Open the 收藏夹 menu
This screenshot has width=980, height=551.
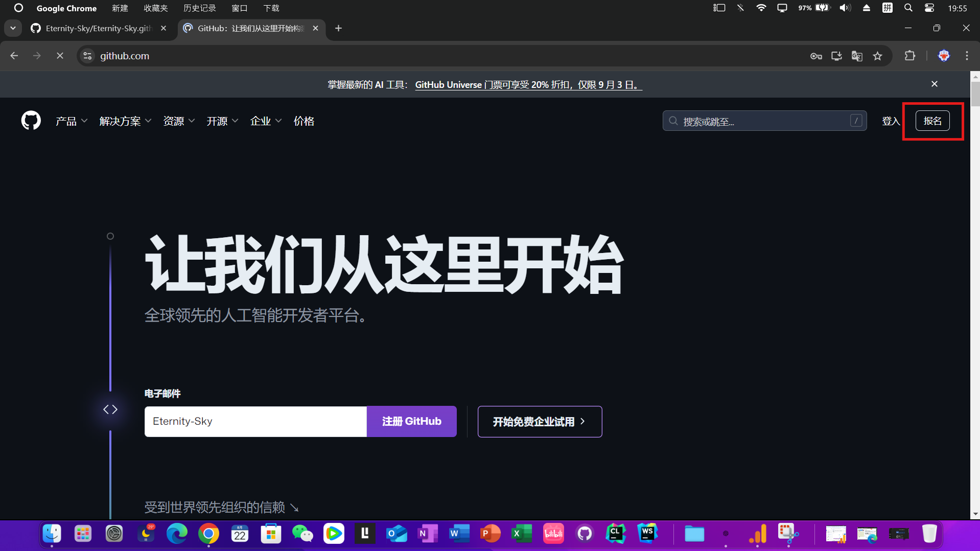tap(156, 8)
